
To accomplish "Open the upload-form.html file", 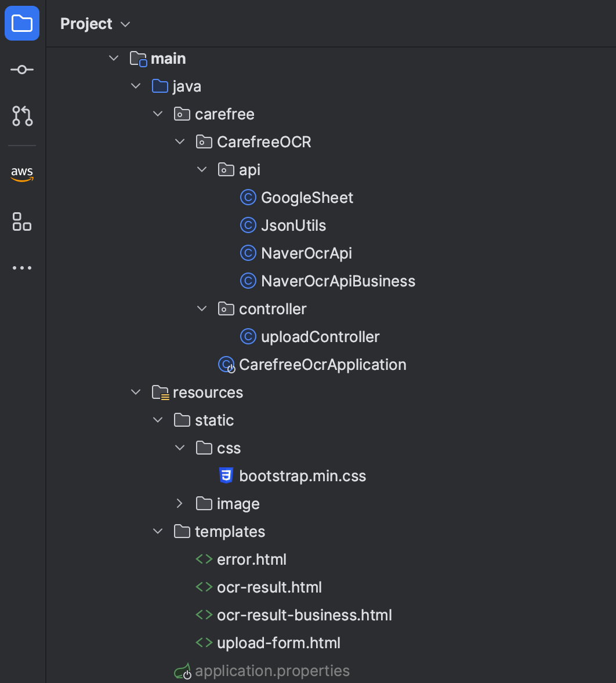I will coord(278,642).
